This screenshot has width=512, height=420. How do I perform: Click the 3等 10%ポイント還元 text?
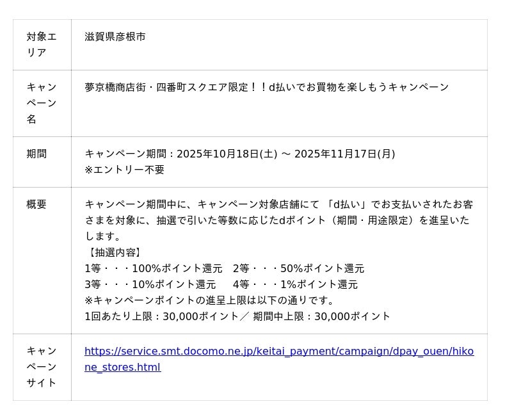pos(150,284)
